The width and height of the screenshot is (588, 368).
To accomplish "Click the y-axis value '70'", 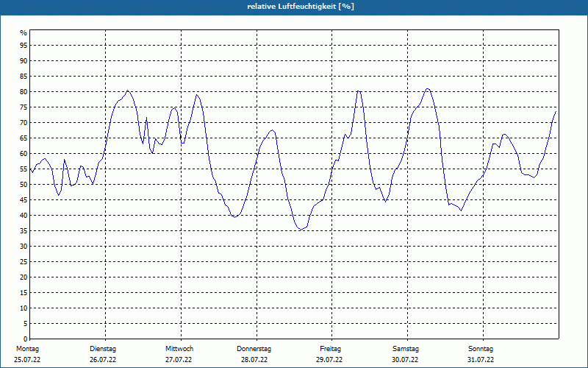I will click(x=24, y=123).
